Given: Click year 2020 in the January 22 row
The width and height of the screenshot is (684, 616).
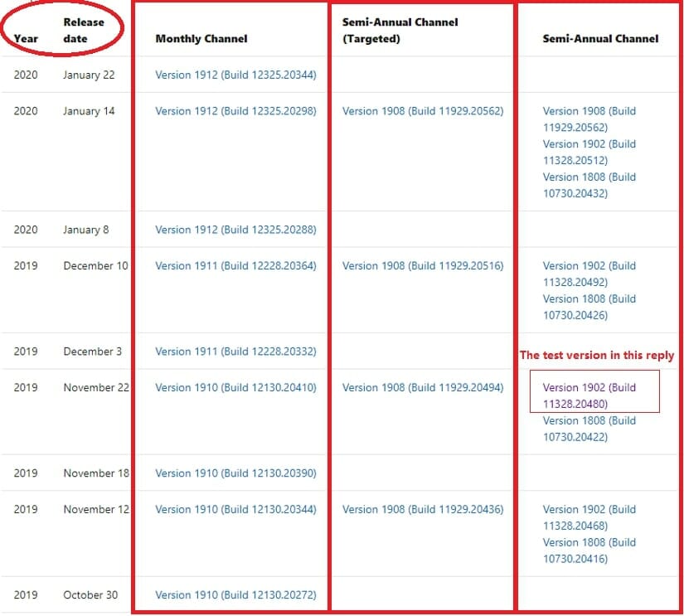Looking at the screenshot, I should [x=26, y=75].
